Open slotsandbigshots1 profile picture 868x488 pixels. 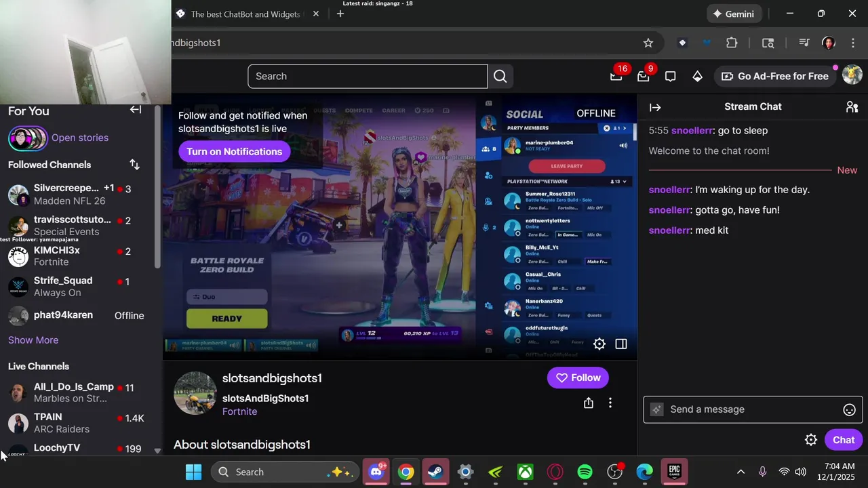(x=195, y=392)
